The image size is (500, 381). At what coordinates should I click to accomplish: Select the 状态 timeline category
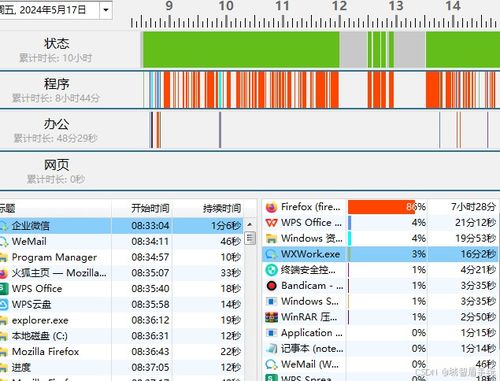click(56, 49)
